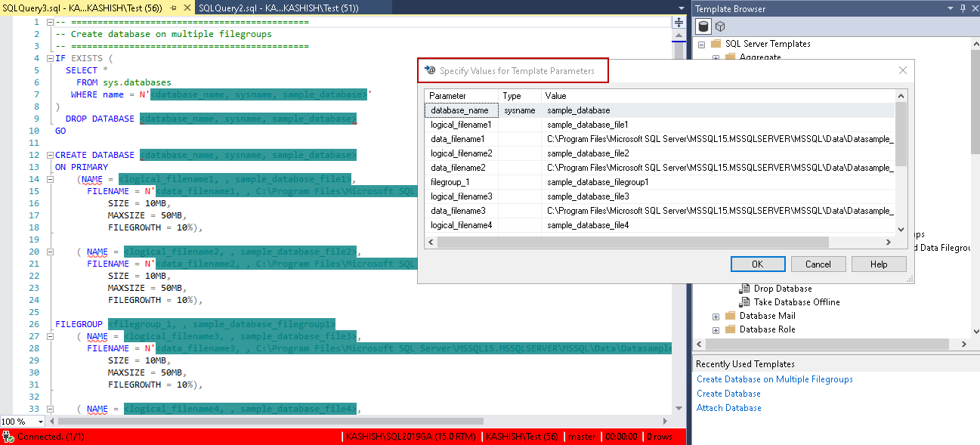Image resolution: width=980 pixels, height=445 pixels.
Task: Edit the logical_filename3 value cell
Action: pyautogui.click(x=719, y=196)
